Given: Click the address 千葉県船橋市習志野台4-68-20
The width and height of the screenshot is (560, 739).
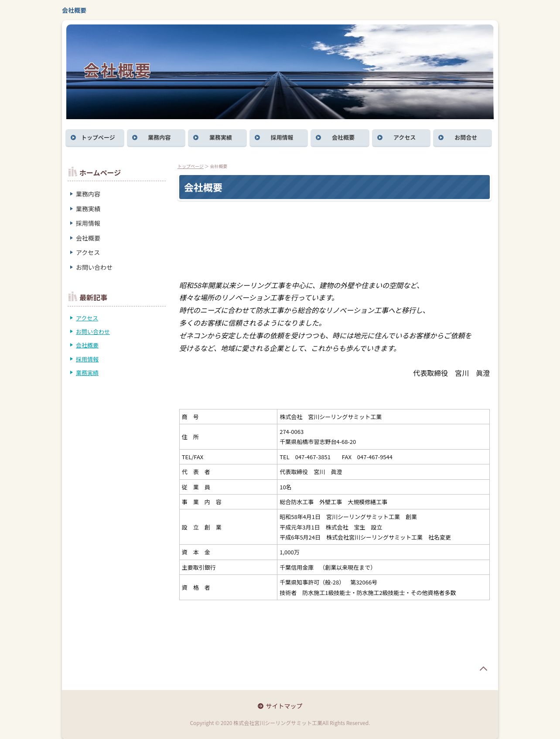Looking at the screenshot, I should [318, 442].
